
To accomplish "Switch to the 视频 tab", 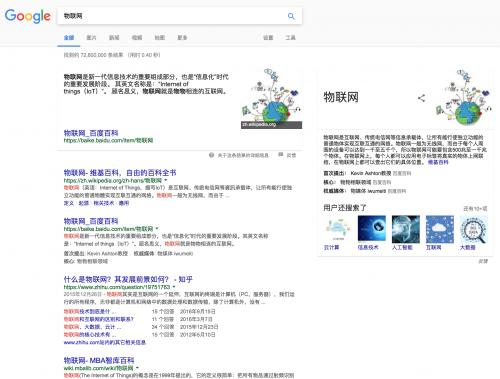I will point(137,38).
